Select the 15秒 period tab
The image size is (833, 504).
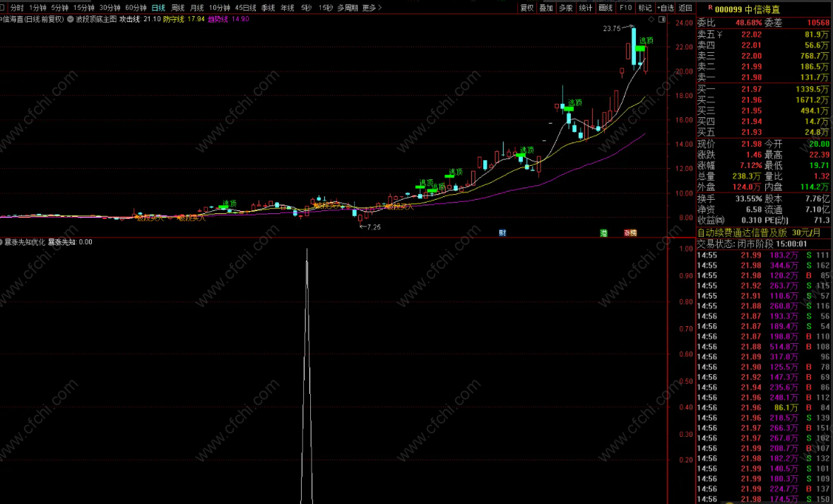pyautogui.click(x=326, y=8)
